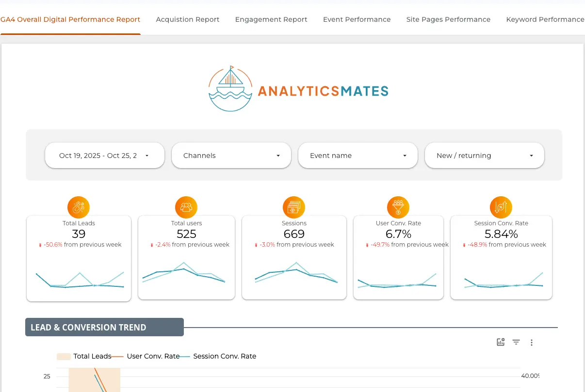The image size is (585, 392).
Task: Open the Event name filter
Action: coord(357,155)
